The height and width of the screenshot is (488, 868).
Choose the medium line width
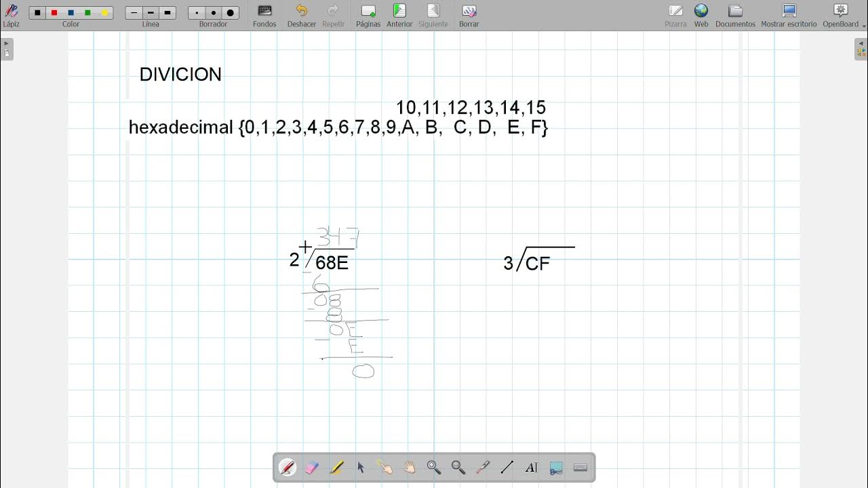pyautogui.click(x=151, y=13)
